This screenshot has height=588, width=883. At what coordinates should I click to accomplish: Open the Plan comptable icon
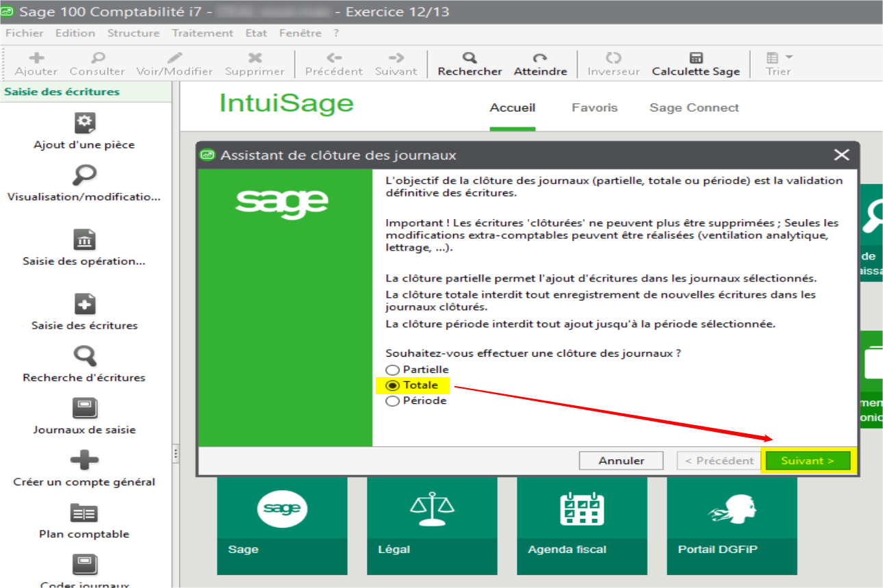[85, 513]
